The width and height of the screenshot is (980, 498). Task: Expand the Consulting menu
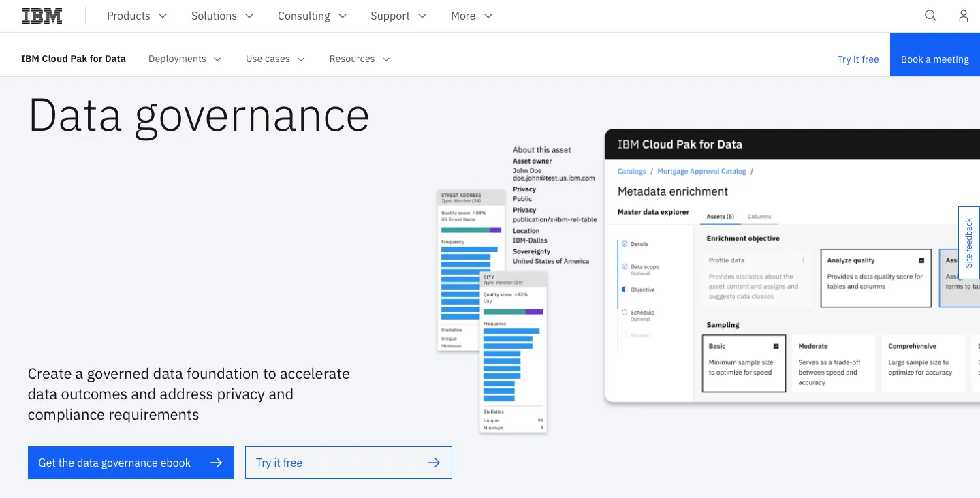pos(313,16)
